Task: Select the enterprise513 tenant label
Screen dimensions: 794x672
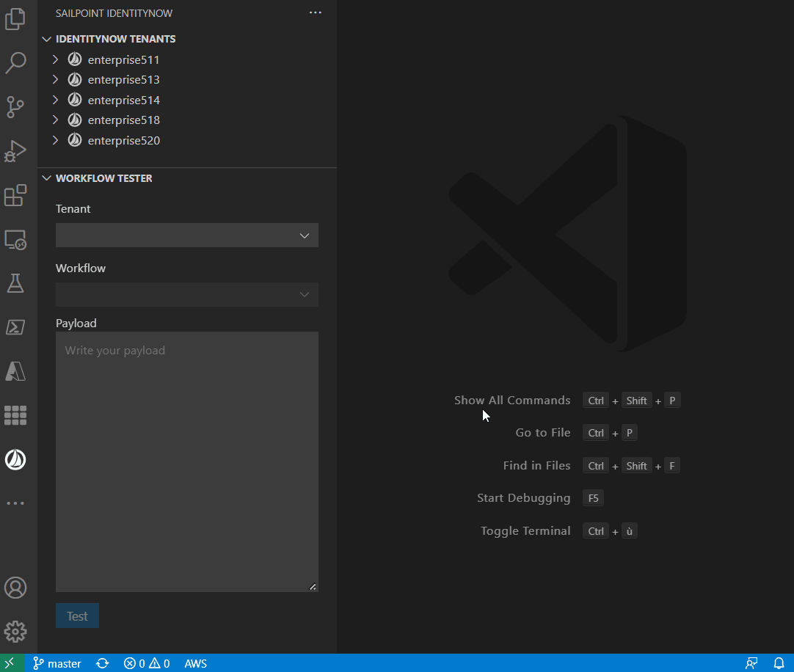Action: coord(123,79)
